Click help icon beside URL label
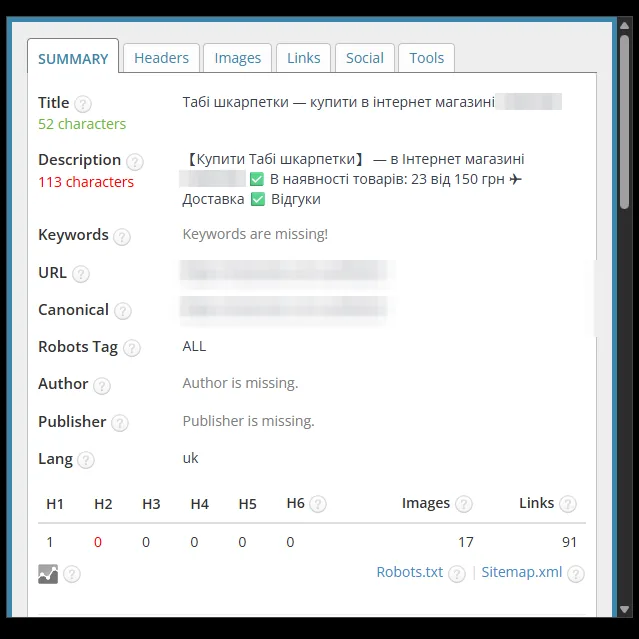The image size is (639, 639). point(81,273)
